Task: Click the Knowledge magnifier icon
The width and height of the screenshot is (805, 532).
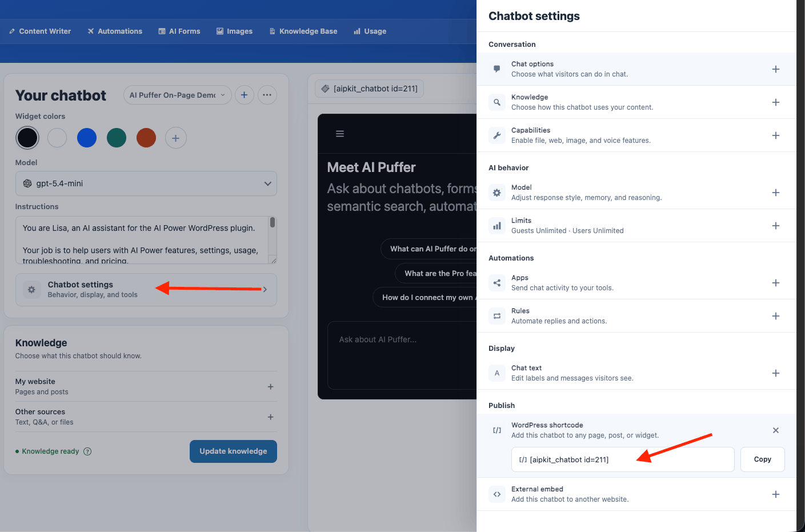Action: [x=497, y=102]
